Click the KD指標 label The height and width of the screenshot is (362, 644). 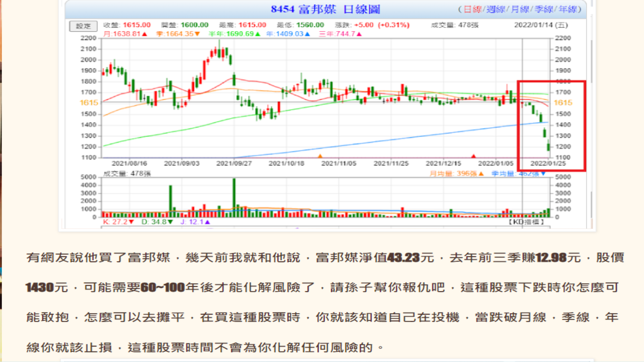(x=526, y=222)
